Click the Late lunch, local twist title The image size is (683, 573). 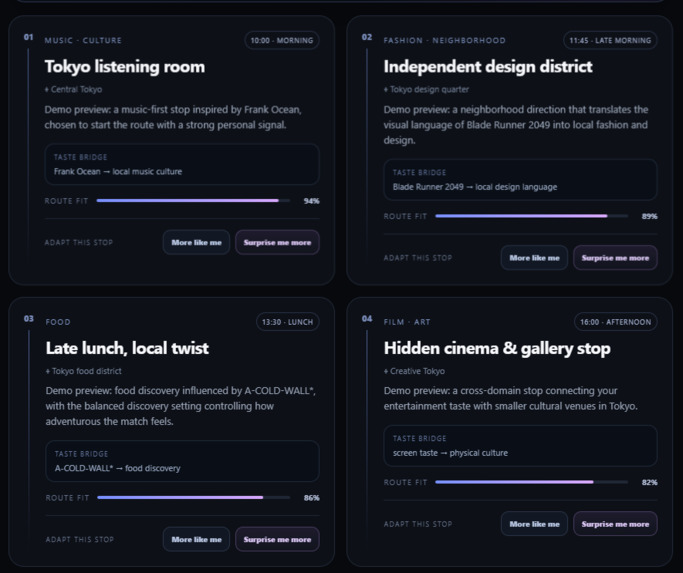(127, 348)
